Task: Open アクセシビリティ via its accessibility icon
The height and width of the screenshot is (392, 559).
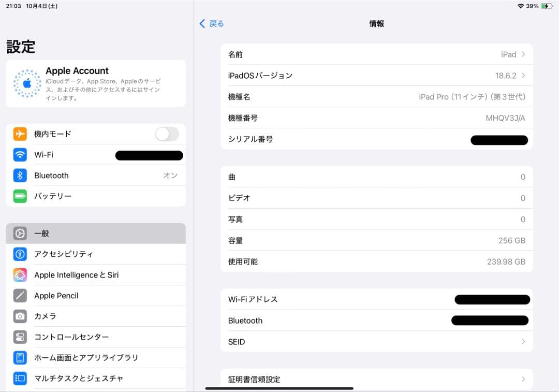Action: (x=20, y=254)
